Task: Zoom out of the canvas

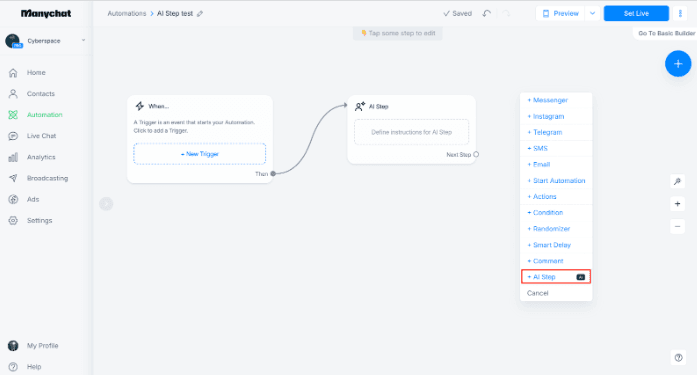Action: click(677, 226)
